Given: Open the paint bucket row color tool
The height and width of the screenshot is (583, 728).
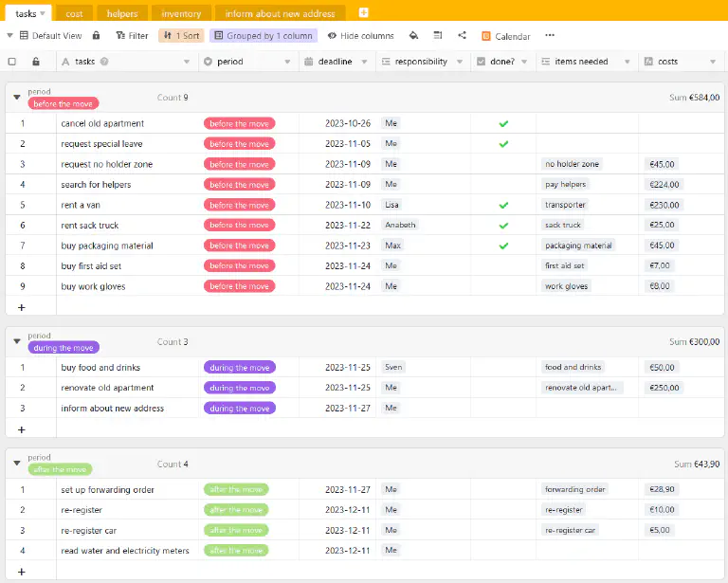Looking at the screenshot, I should [x=413, y=36].
